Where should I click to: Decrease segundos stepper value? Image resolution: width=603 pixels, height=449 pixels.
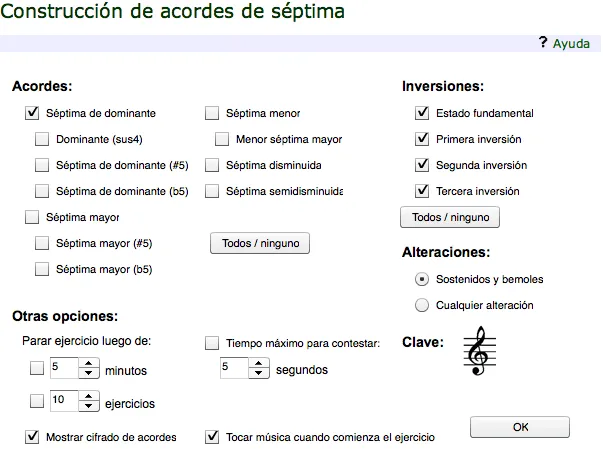click(259, 373)
